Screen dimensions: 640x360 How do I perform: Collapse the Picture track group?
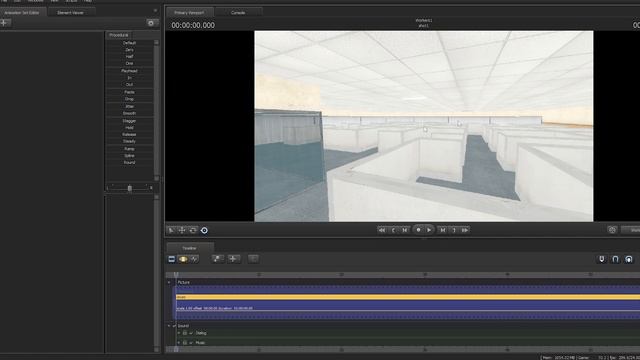(169, 282)
